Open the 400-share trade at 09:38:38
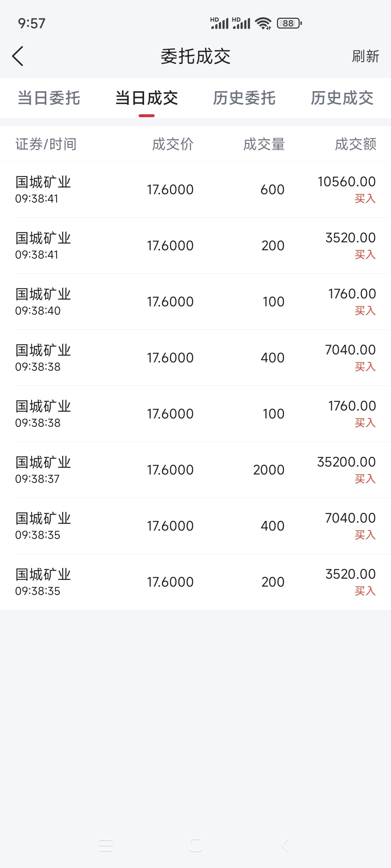The image size is (391, 868). (x=195, y=358)
